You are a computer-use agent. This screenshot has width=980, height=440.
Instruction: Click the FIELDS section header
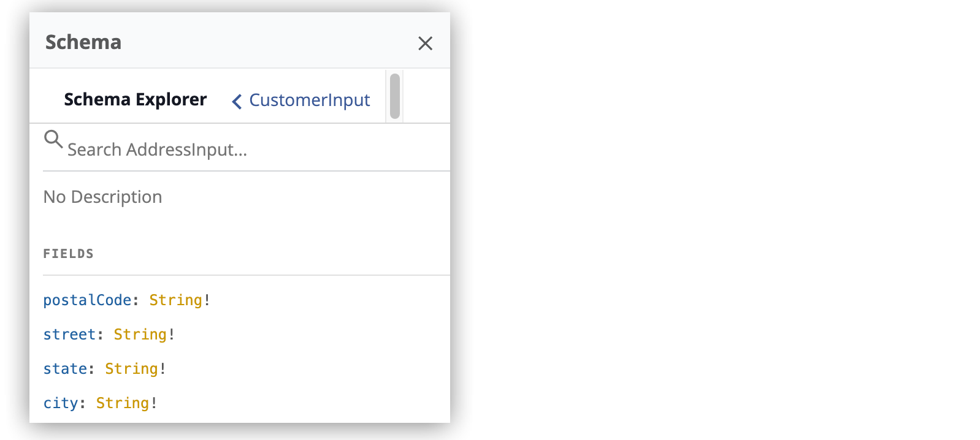(x=68, y=253)
